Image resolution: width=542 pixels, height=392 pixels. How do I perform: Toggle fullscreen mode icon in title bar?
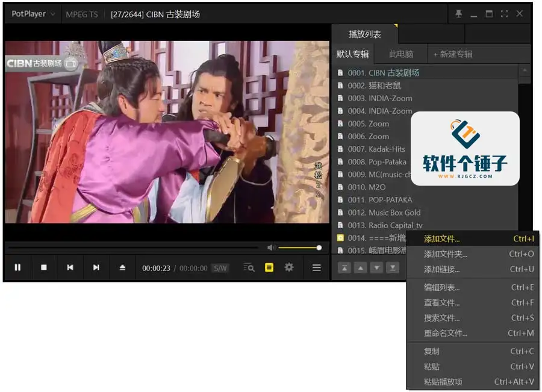point(504,14)
